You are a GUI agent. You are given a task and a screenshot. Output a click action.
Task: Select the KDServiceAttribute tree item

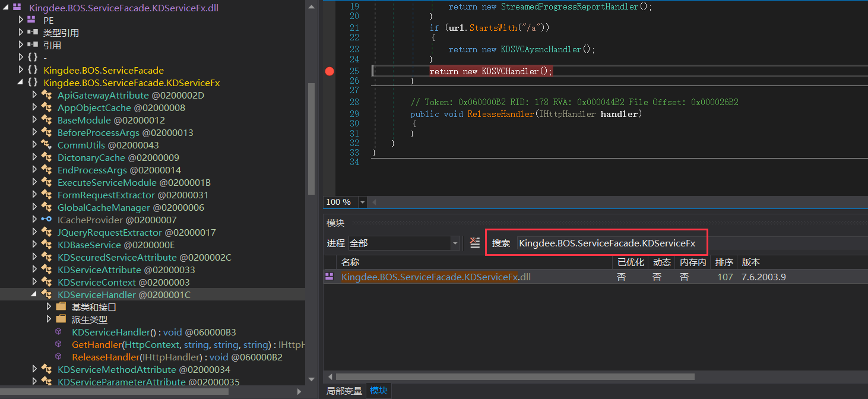126,270
